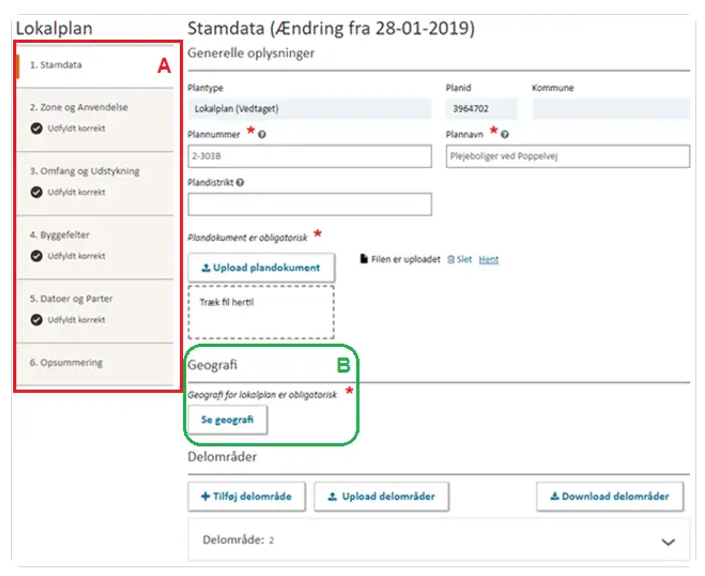The image size is (705, 576).
Task: Go to step 2. Zone og Anvendelse
Action: pos(79,107)
